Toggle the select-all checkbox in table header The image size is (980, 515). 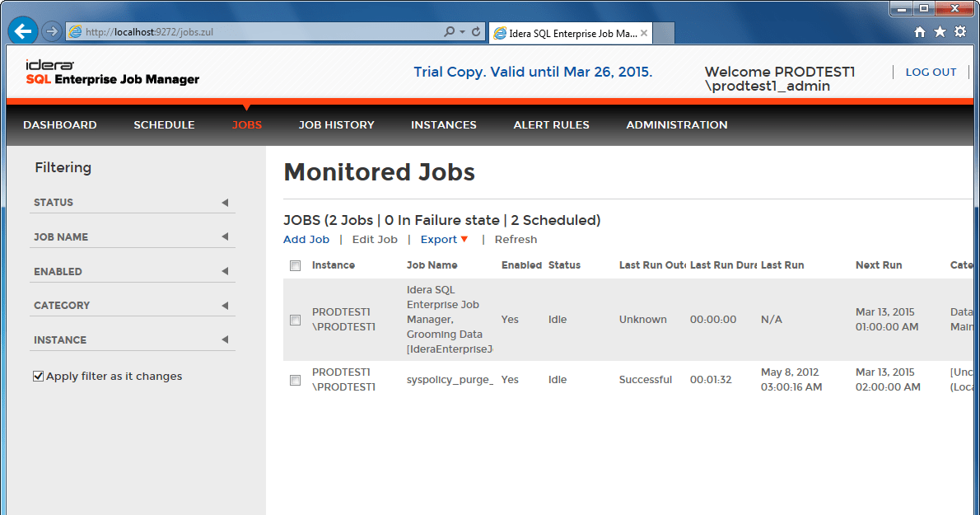pos(295,265)
